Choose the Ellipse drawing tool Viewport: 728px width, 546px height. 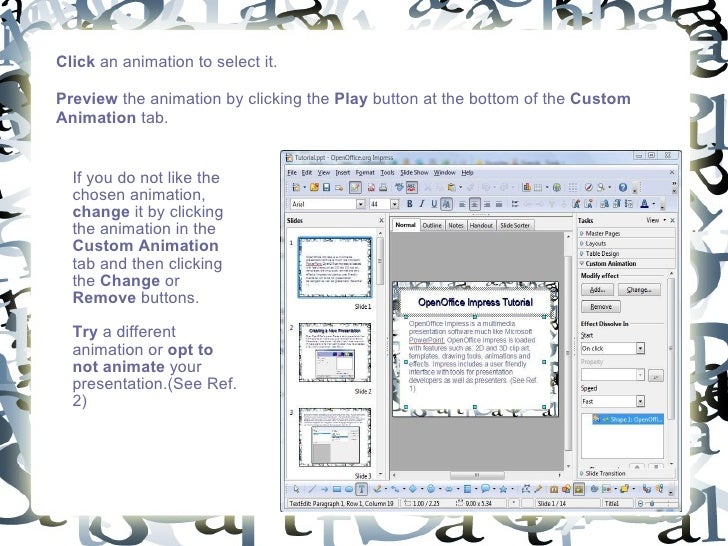point(349,489)
